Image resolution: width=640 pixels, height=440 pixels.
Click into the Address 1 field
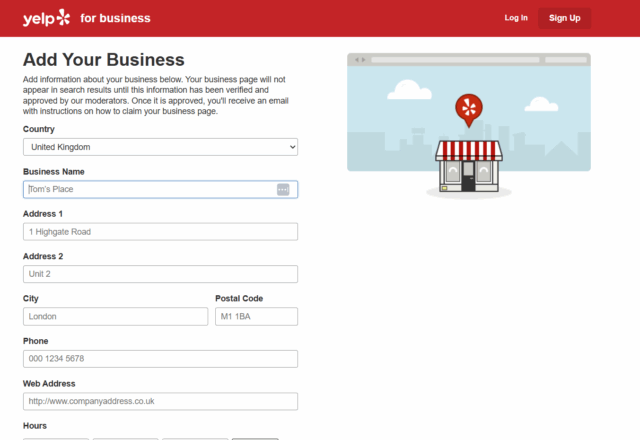160,232
